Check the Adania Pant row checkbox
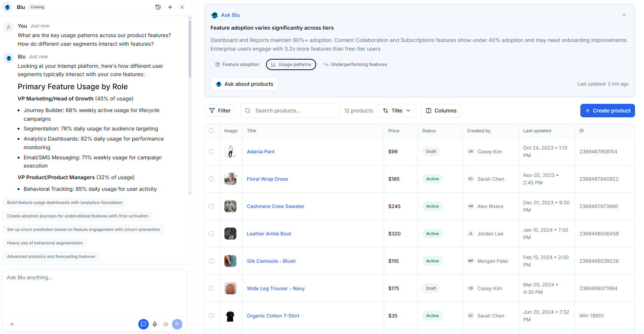Image resolution: width=644 pixels, height=334 pixels. tap(211, 151)
